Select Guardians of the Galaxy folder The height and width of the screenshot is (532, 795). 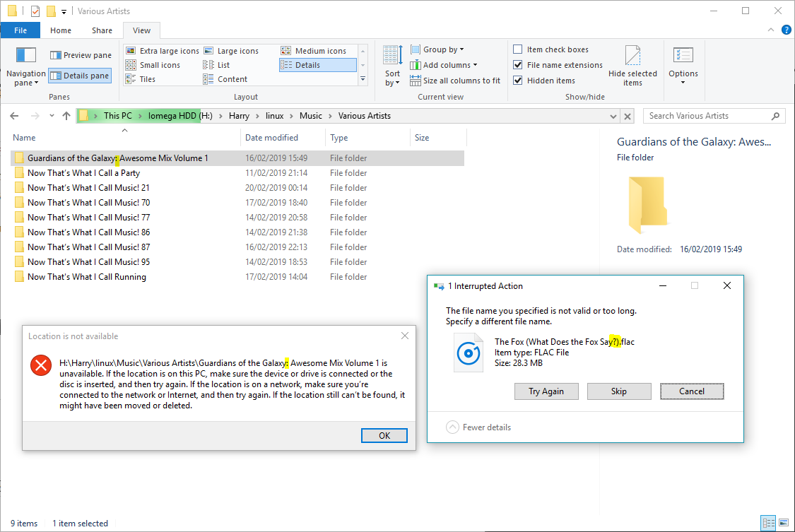[237, 158]
